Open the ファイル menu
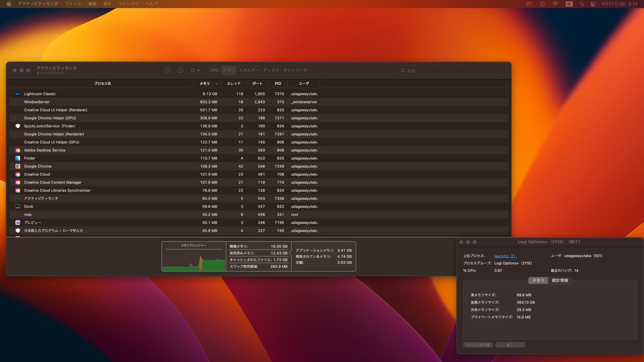Image resolution: width=644 pixels, height=362 pixels. pyautogui.click(x=74, y=4)
